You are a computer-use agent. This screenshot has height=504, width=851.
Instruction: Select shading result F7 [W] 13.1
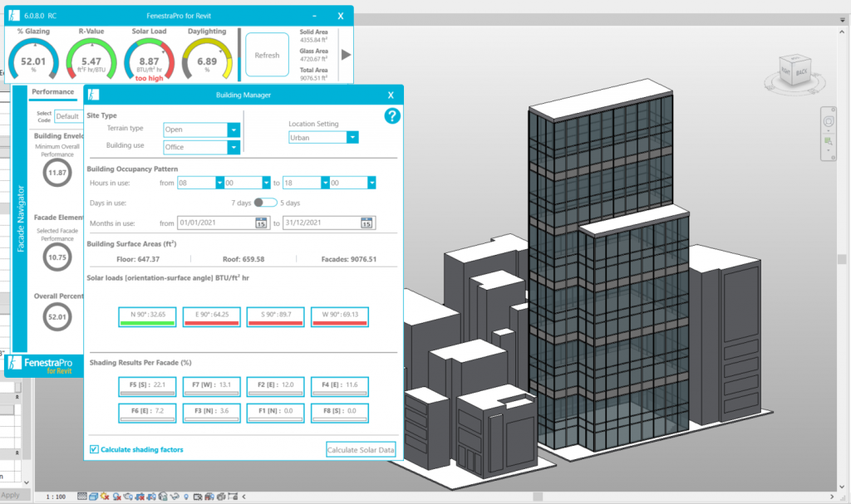[212, 386]
